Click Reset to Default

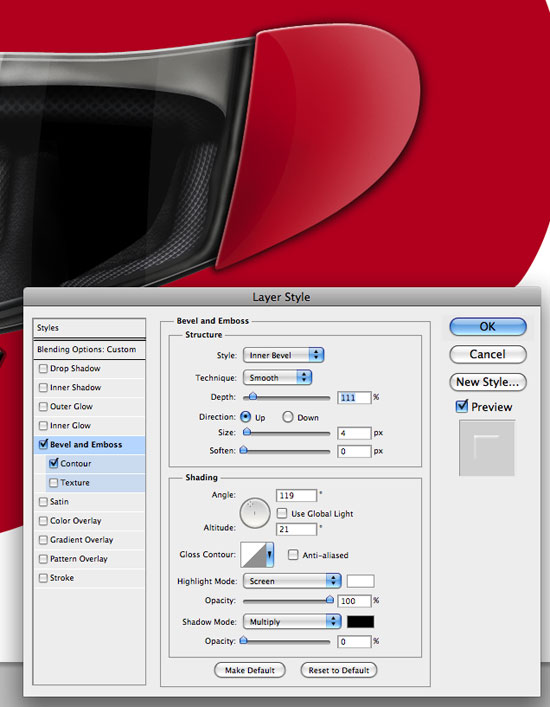339,670
